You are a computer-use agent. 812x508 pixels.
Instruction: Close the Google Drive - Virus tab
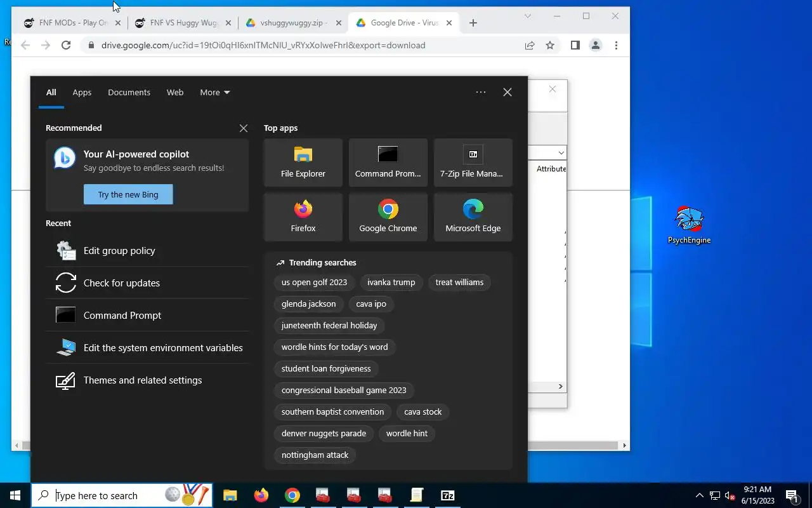(449, 23)
